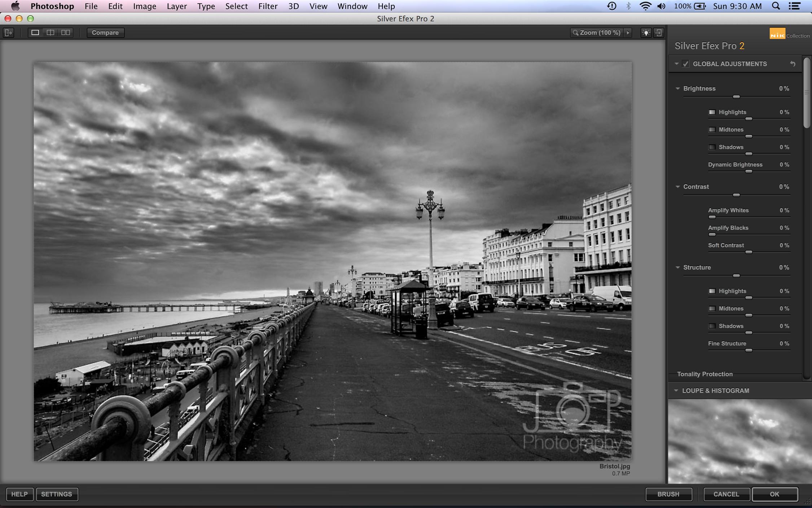Switch to side-by-side preview view
Screen dimensions: 812x508
[x=66, y=32]
